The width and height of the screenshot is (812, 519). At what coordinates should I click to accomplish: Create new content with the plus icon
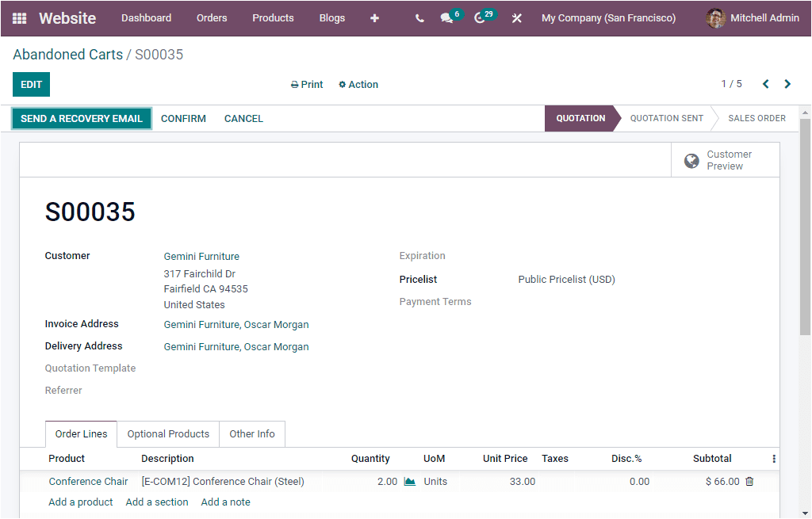tap(374, 17)
